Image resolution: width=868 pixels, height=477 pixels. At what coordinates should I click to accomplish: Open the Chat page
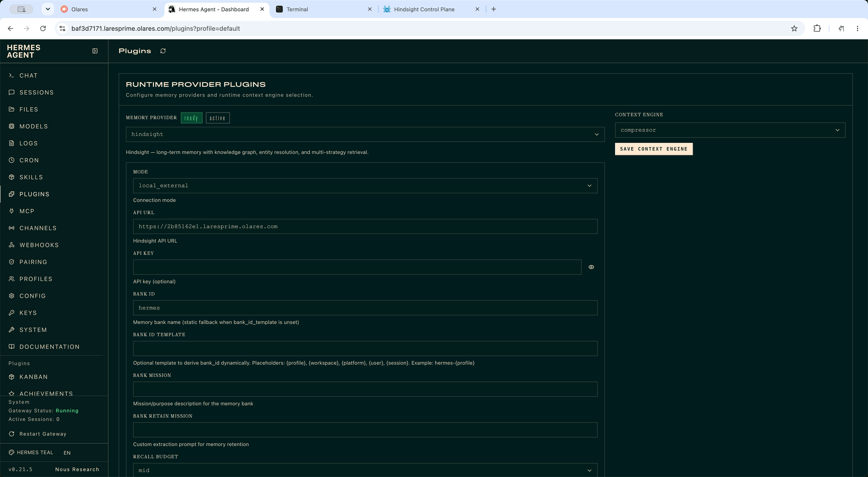click(54, 76)
